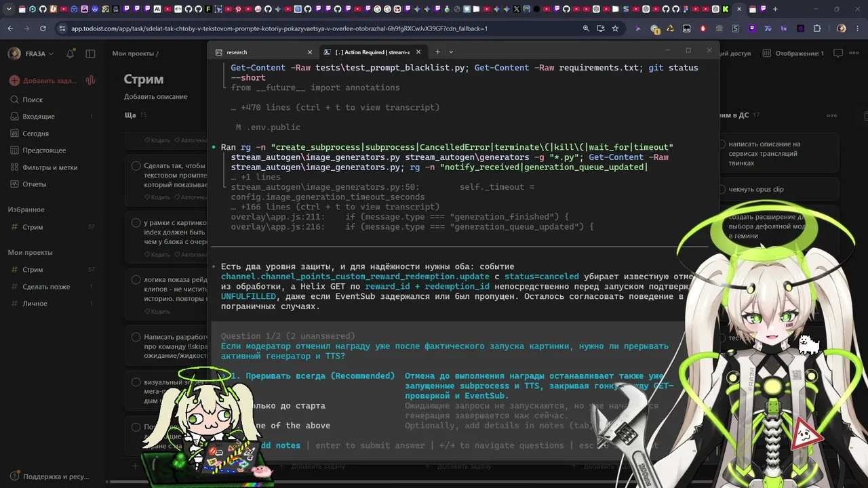Click the install app icon in address bar
Viewport: 868px width, 488px height.
[x=601, y=28]
